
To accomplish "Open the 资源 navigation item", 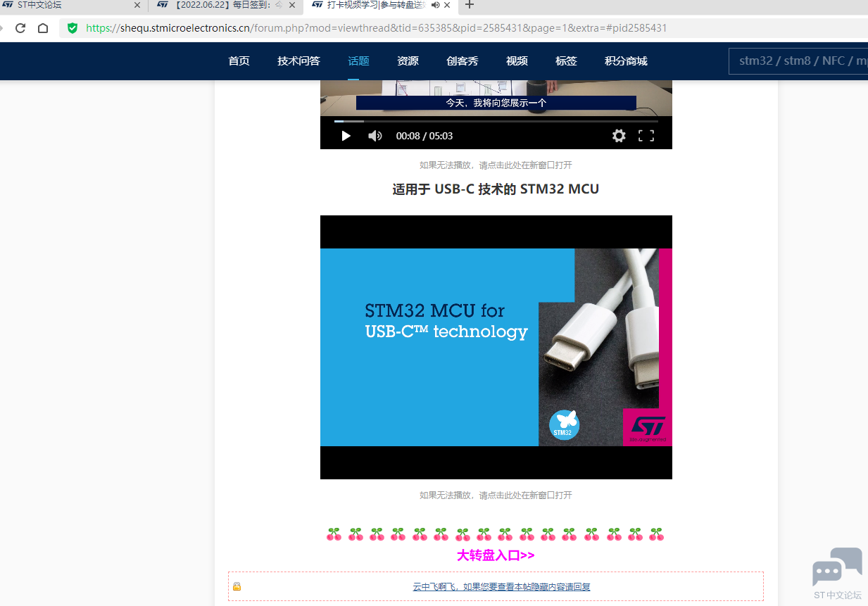I will pyautogui.click(x=408, y=61).
